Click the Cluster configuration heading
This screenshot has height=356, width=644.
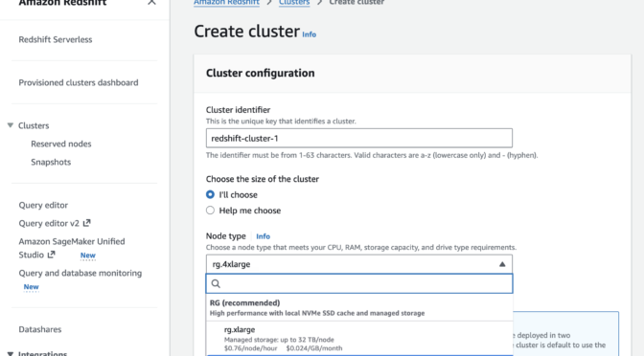pyautogui.click(x=261, y=73)
